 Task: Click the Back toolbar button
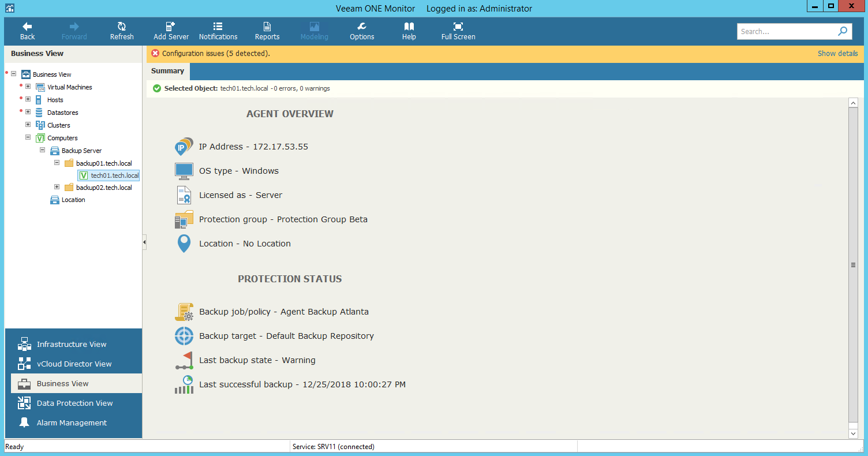click(x=27, y=31)
